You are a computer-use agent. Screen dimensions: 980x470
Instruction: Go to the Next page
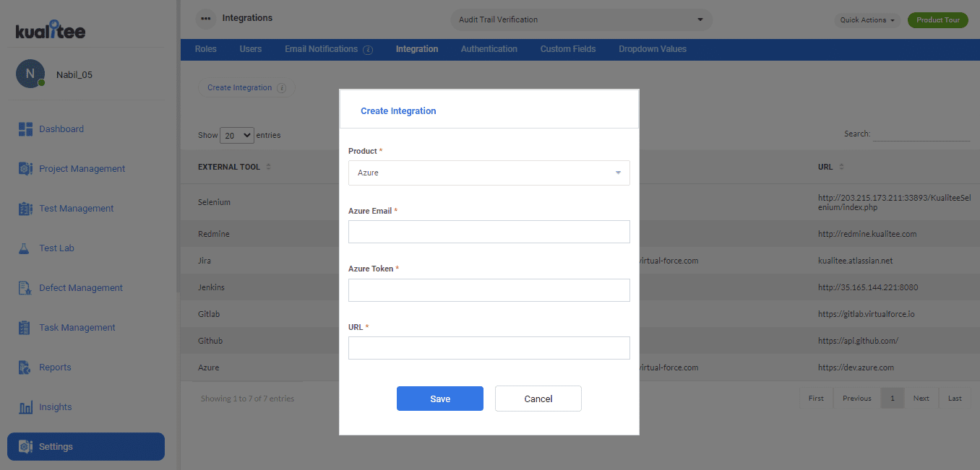921,399
